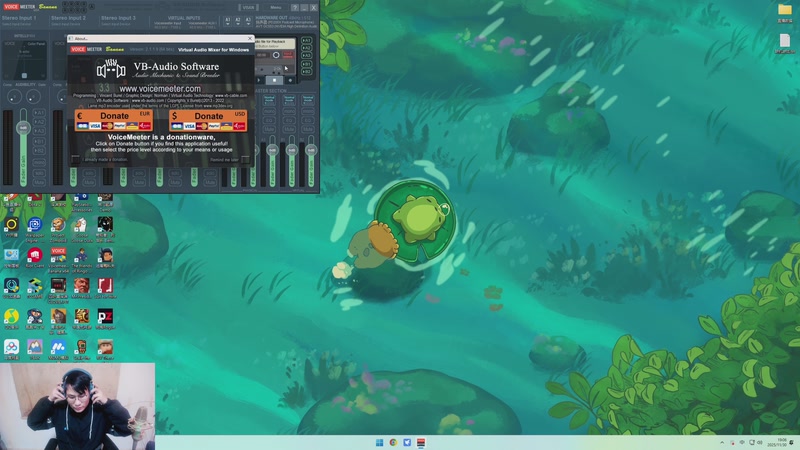Select input device for Stereo Input 3
This screenshot has height=450, width=800.
pyautogui.click(x=115, y=24)
